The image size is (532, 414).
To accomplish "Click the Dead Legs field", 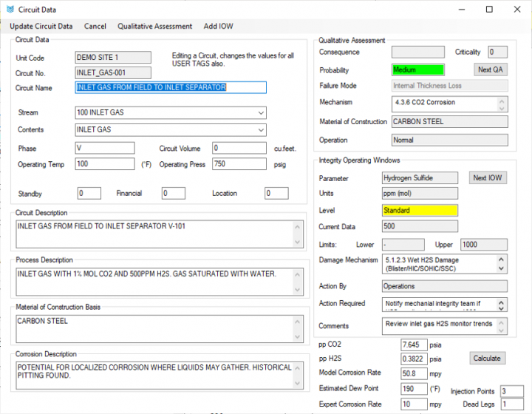I will [512, 404].
